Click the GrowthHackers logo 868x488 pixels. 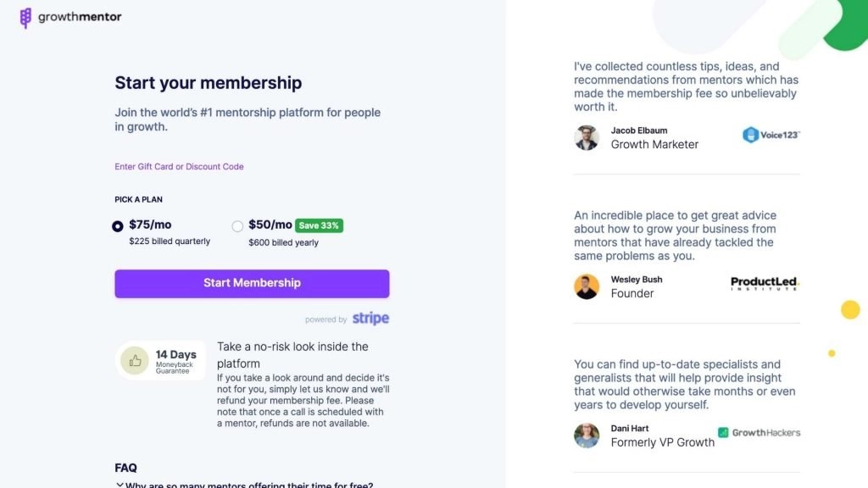(x=759, y=433)
